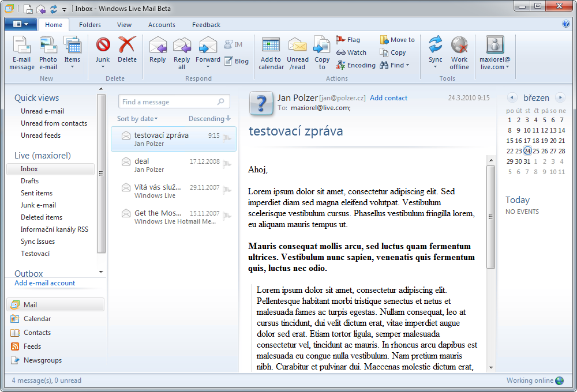Create a Photo e-mail
Screen dimensions: 577x392
pyautogui.click(x=48, y=53)
